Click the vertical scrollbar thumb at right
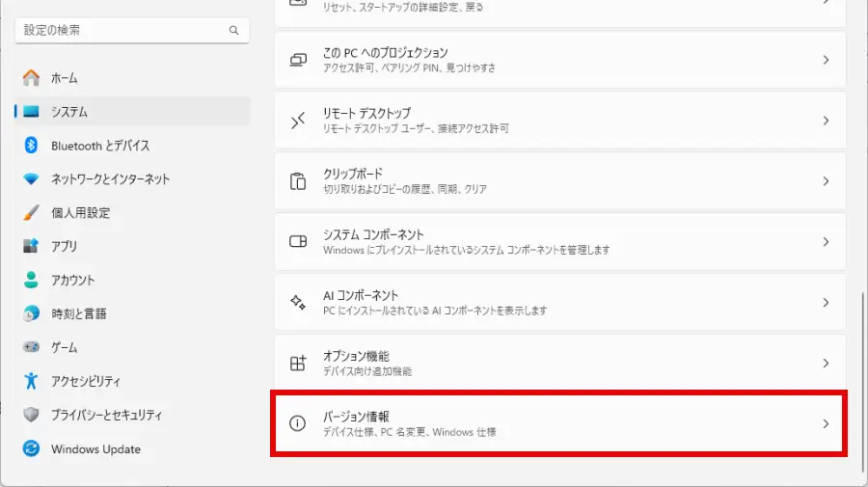The image size is (868, 487). click(x=862, y=382)
